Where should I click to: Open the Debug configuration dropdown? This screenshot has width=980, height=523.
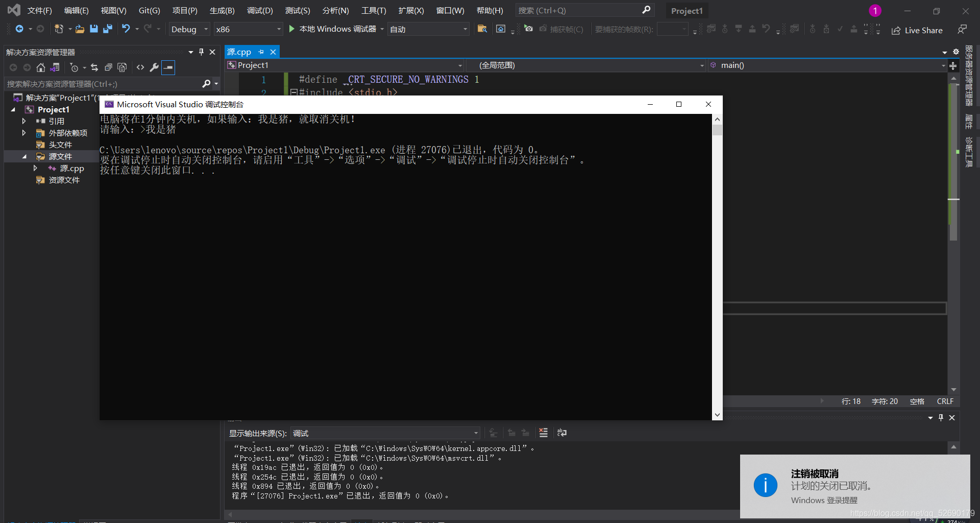189,29
